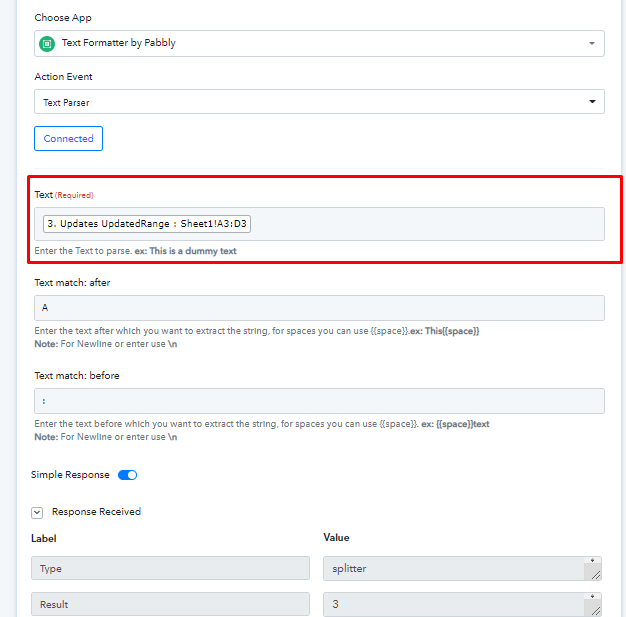Screen dimensions: 626x617
Task: Click the Connected button
Action: click(x=68, y=139)
